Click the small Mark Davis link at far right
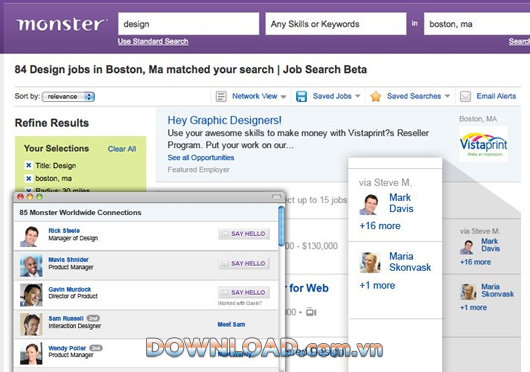This screenshot has height=372, width=530. pyautogui.click(x=490, y=245)
